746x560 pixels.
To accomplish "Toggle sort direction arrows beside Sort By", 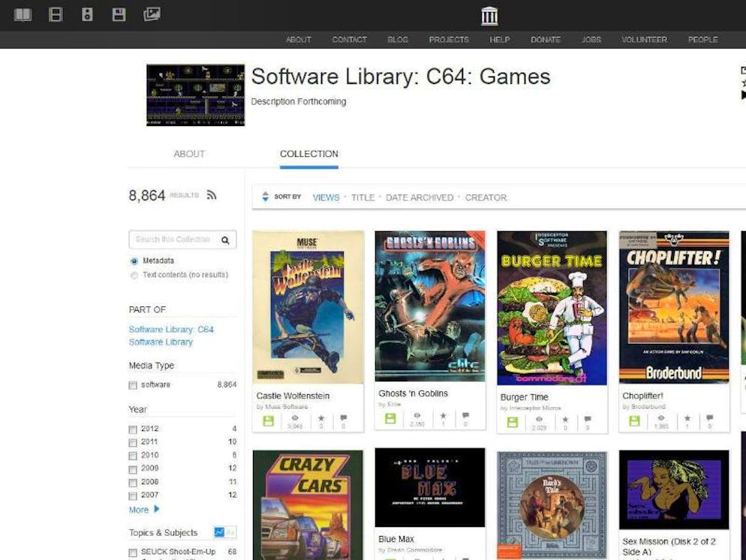I will tap(266, 197).
